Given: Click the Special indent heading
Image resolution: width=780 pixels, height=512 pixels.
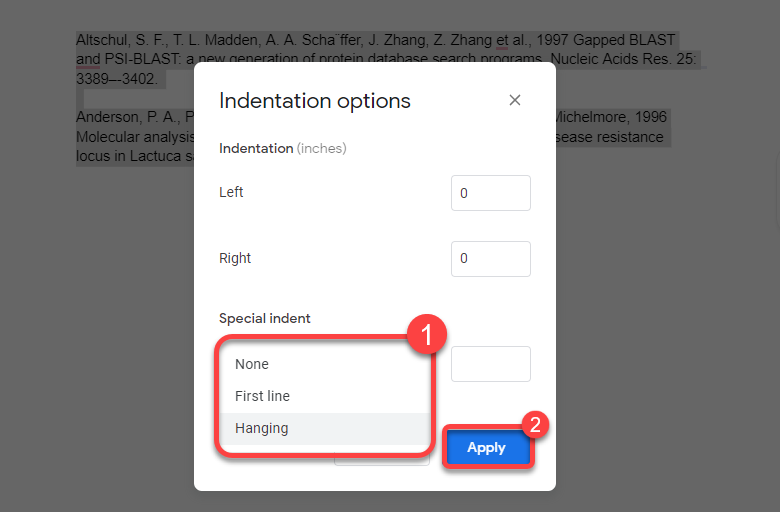Looking at the screenshot, I should (x=265, y=318).
